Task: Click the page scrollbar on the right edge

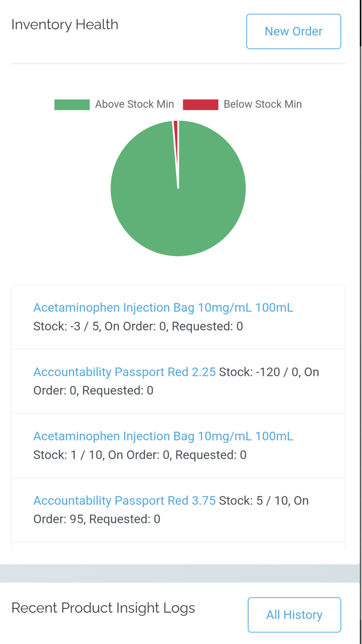Action: pos(360,155)
